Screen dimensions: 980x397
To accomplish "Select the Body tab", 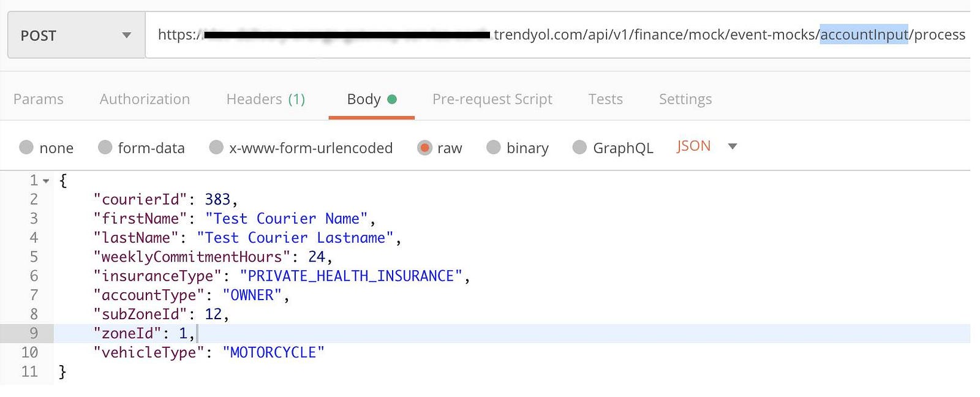I will coord(372,99).
